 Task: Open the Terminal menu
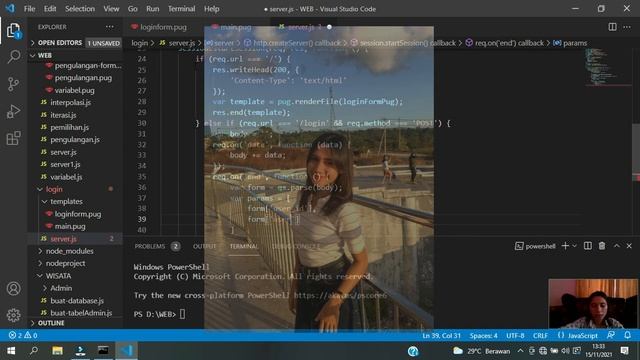[182, 9]
